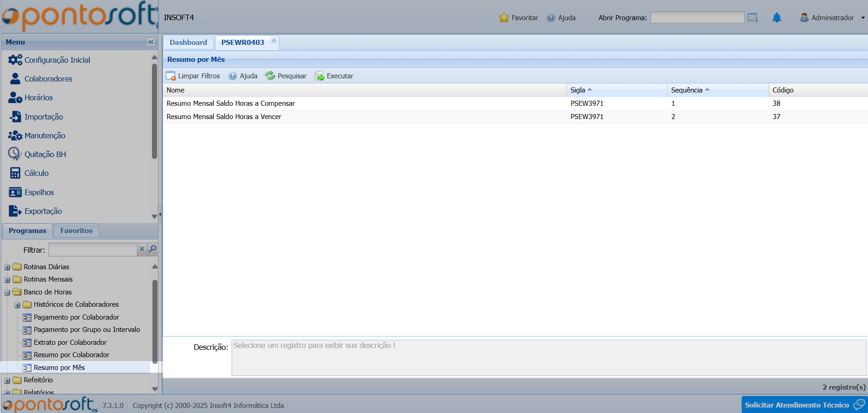Open the Cálculo calculator menu item
This screenshot has width=868, height=413.
[15, 173]
